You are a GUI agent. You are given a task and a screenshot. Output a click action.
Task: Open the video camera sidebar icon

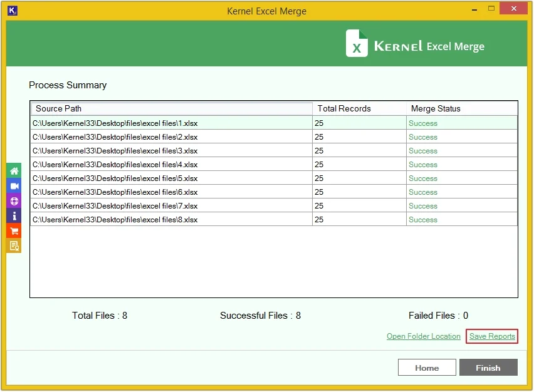pos(14,186)
